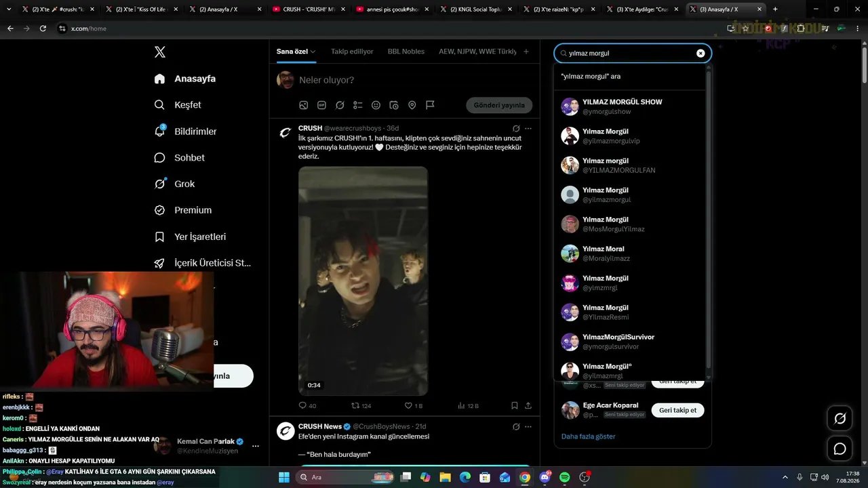Screen dimensions: 868x488
Task: Open Grok actions on the CRUSH post
Action: 516,128
